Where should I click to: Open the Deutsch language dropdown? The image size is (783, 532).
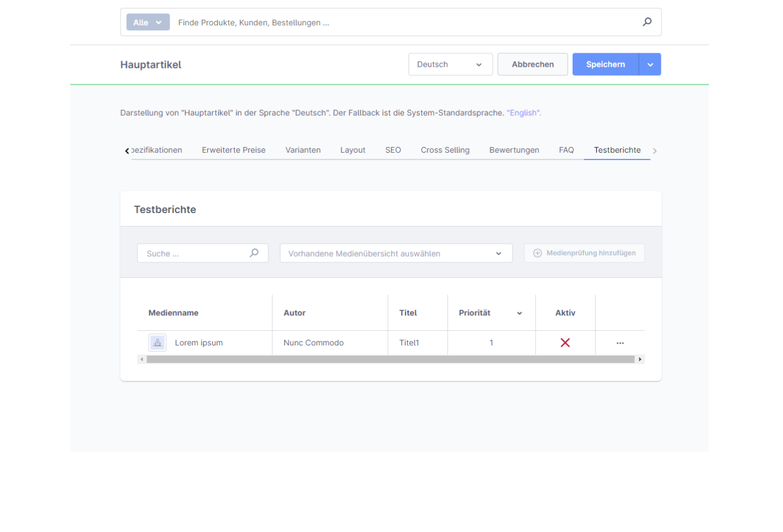point(450,64)
